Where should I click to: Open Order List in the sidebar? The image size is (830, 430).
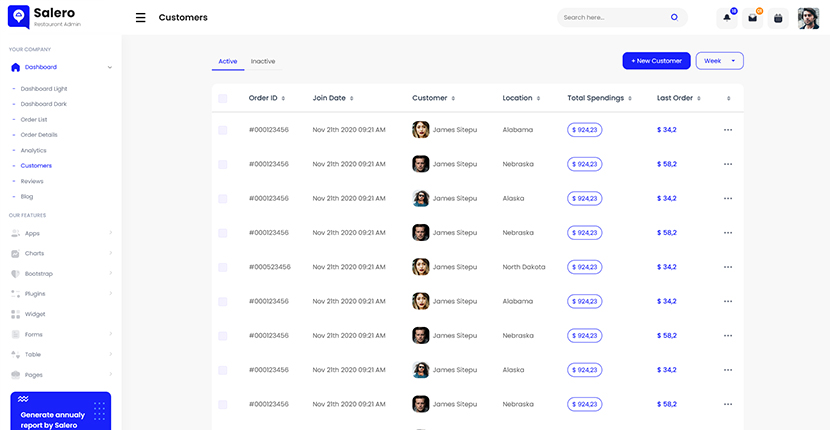pyautogui.click(x=34, y=119)
